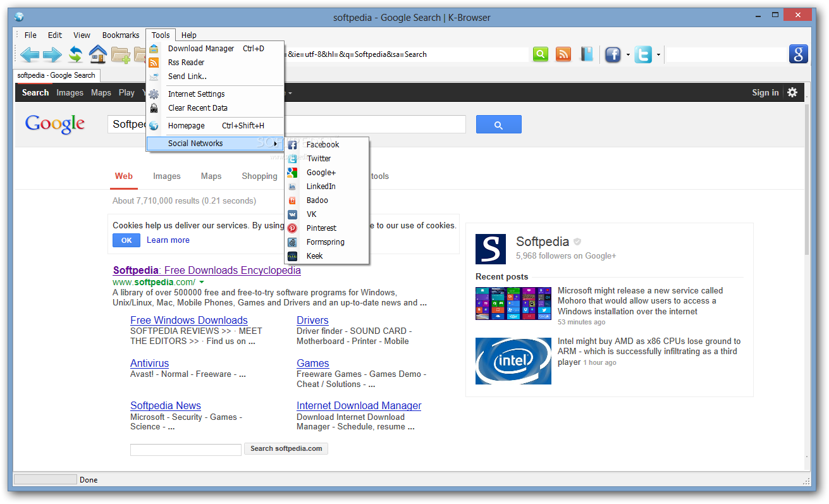Image resolution: width=829 pixels, height=504 pixels.
Task: Click the blue Google 'g' search button
Action: tap(799, 54)
